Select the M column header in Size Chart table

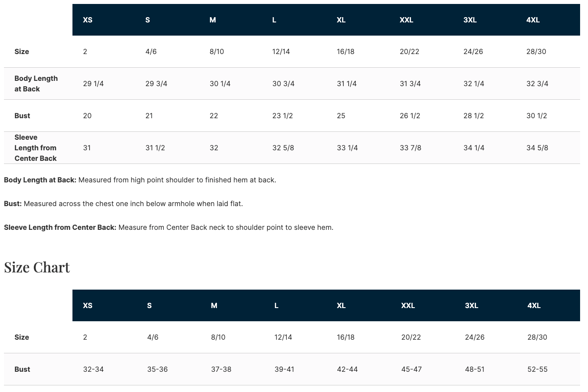pos(214,305)
